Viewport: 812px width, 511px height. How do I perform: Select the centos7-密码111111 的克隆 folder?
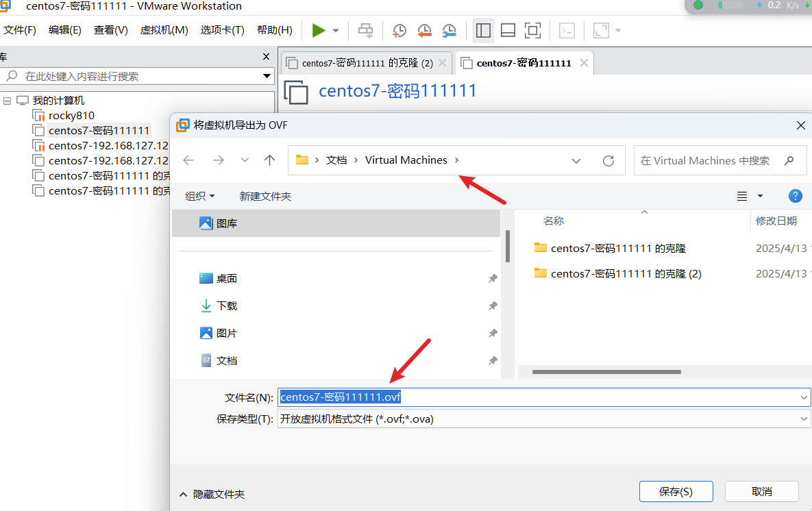click(x=618, y=249)
